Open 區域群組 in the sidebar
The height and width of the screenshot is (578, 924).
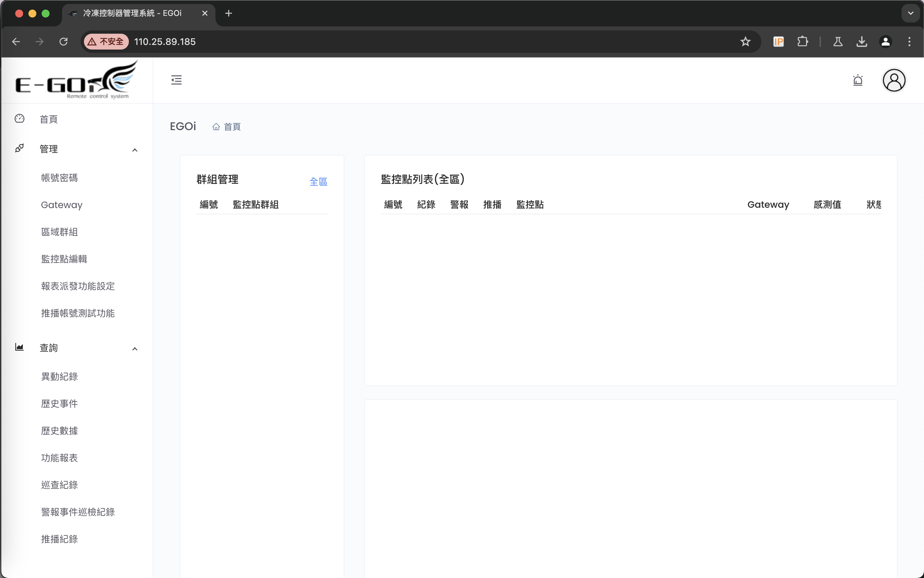pos(59,232)
